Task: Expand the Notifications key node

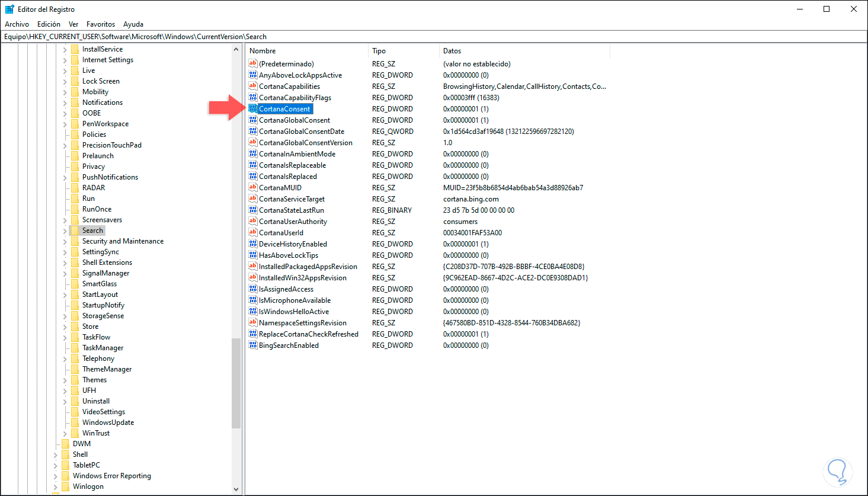Action: (65, 103)
